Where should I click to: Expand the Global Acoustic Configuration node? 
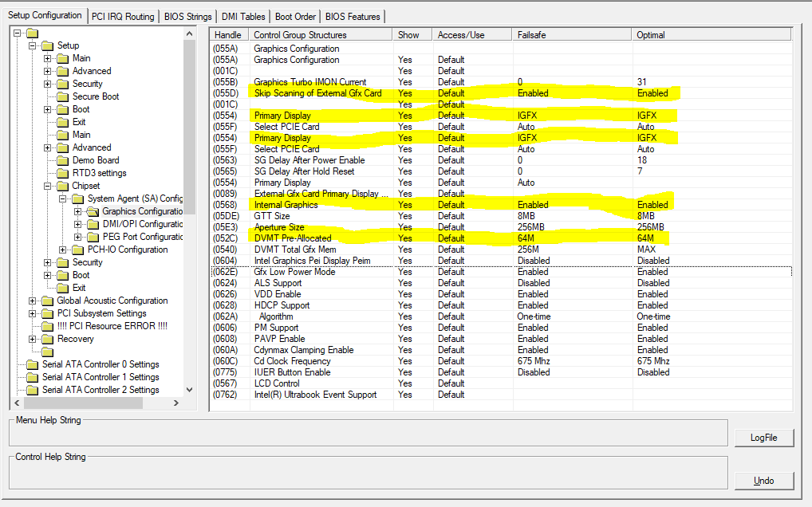(x=33, y=301)
